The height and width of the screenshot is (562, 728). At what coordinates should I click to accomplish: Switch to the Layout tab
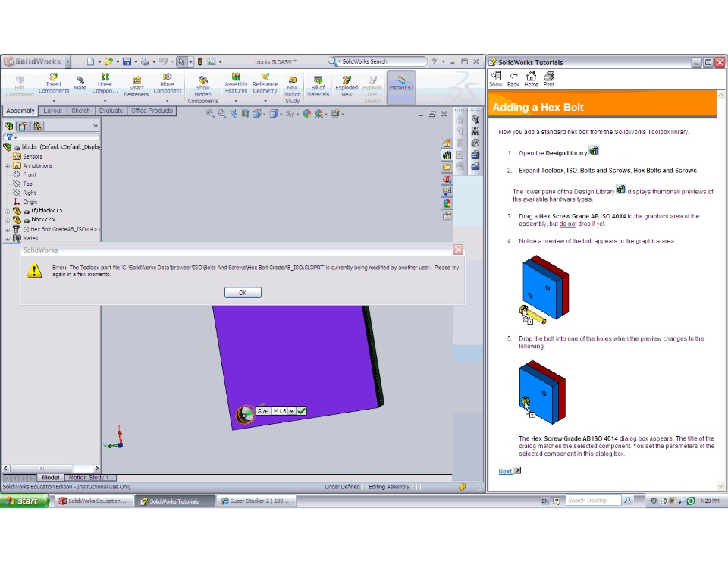tap(53, 111)
